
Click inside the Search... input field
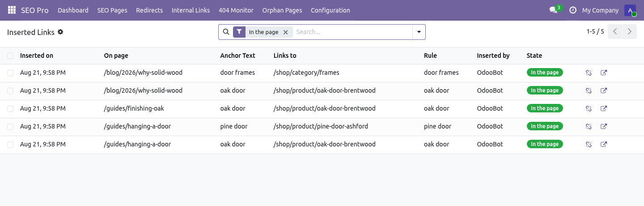coord(352,32)
